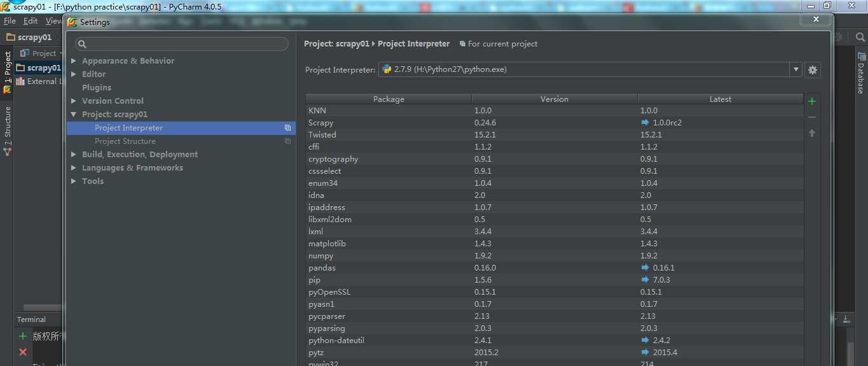Screen dimensions: 868x366
Task: Click the PyCharm search everywhere magnifier icon
Action: click(x=860, y=37)
